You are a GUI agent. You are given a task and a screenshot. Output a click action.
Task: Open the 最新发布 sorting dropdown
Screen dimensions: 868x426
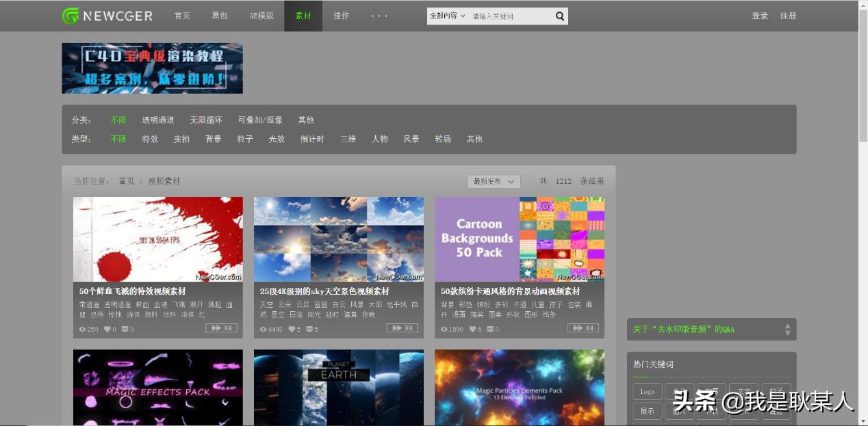click(493, 181)
